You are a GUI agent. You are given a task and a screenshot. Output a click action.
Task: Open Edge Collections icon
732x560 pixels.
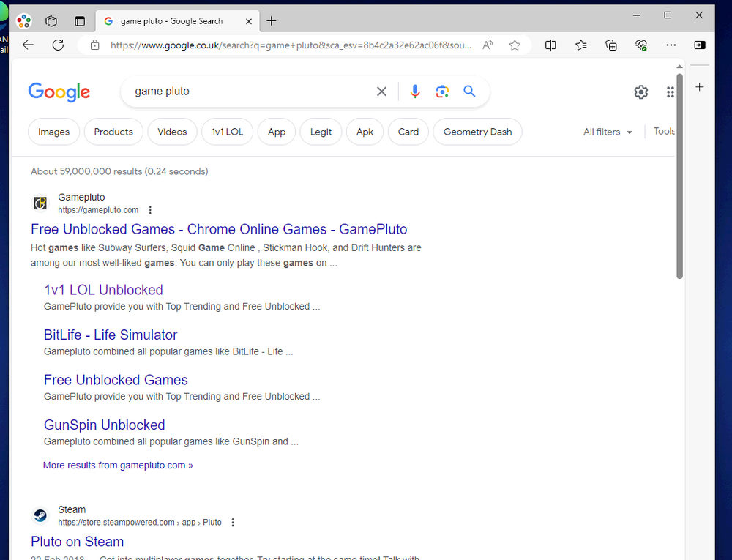(x=611, y=45)
